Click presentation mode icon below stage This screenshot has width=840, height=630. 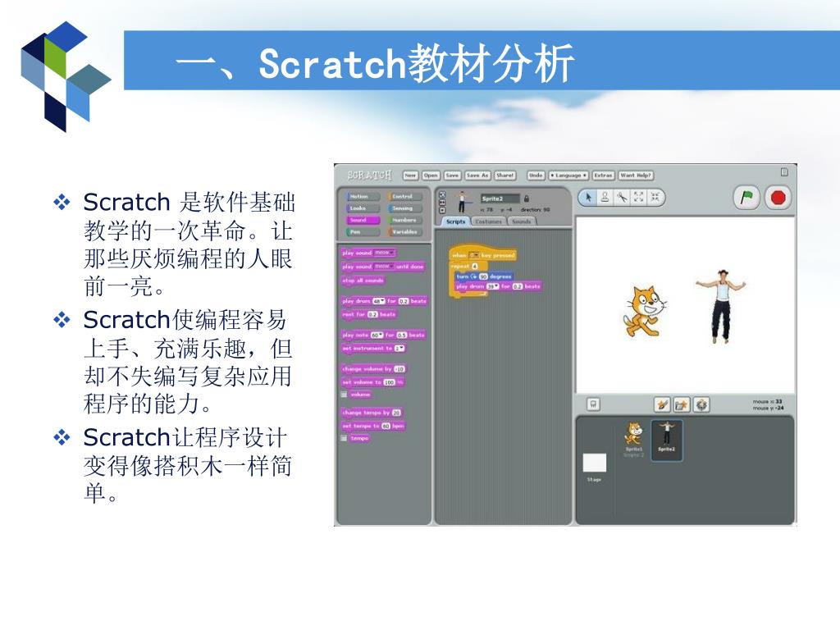point(593,404)
